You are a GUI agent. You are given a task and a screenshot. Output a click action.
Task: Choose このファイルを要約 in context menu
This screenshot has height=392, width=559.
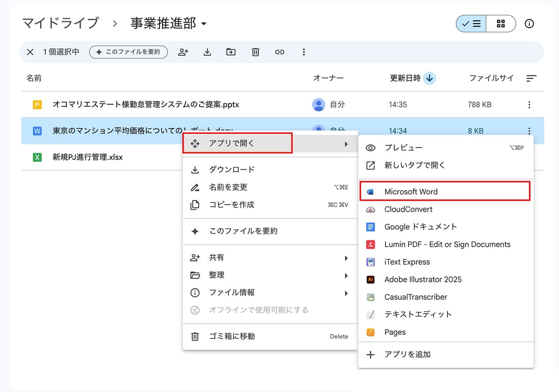pos(270,231)
